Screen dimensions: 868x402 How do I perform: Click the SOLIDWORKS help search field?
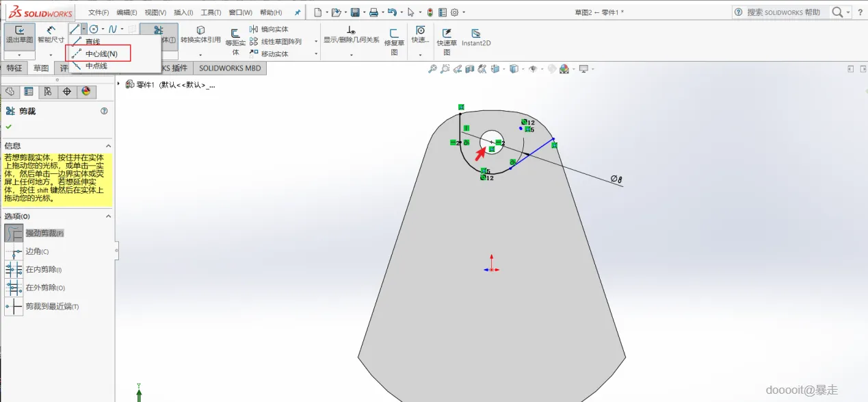[x=782, y=12]
